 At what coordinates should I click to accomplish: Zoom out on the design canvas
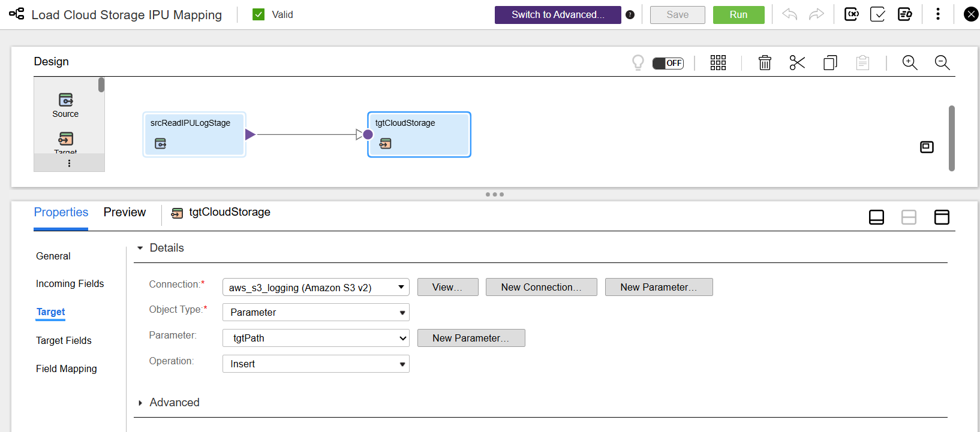click(942, 63)
